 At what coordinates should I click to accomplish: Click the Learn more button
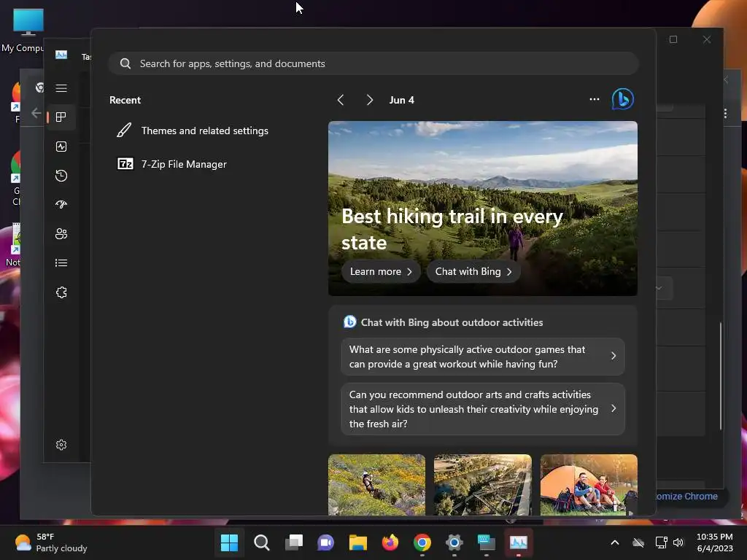(381, 271)
